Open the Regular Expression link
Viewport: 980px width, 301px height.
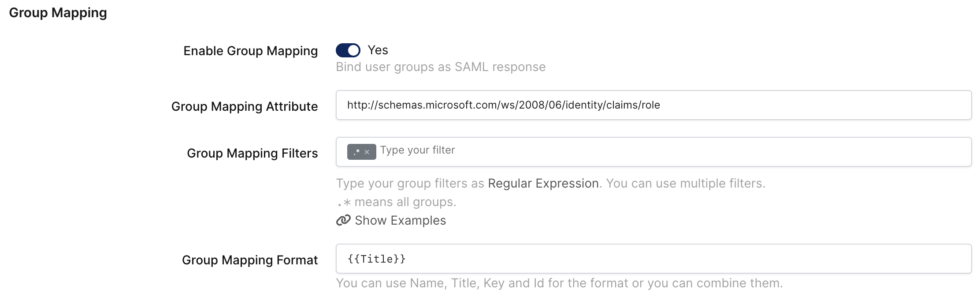(x=543, y=183)
